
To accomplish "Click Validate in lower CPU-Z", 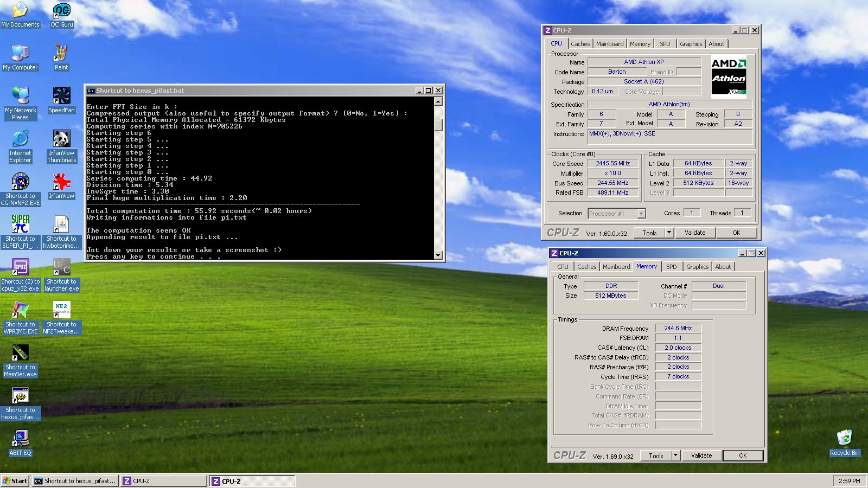I will tap(701, 455).
